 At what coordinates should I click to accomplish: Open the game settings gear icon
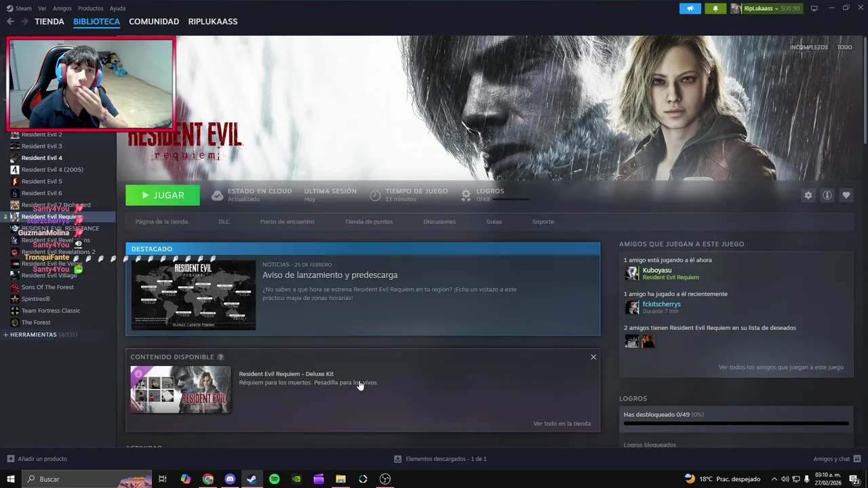(808, 195)
